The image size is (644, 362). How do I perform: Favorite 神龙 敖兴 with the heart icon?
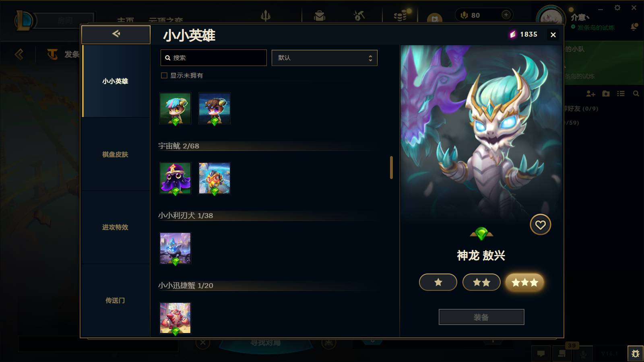click(x=540, y=225)
